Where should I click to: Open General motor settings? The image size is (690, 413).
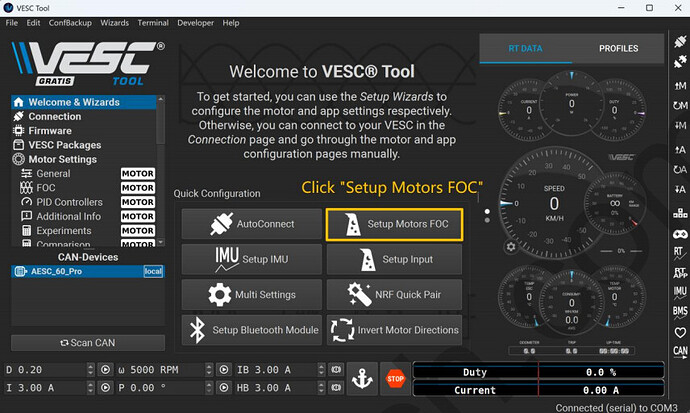84,174
